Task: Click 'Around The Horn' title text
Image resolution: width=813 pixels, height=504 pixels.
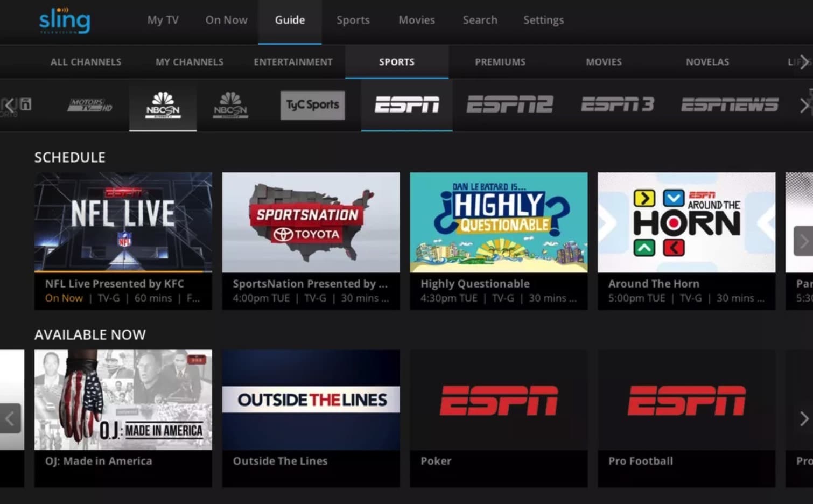Action: point(654,284)
